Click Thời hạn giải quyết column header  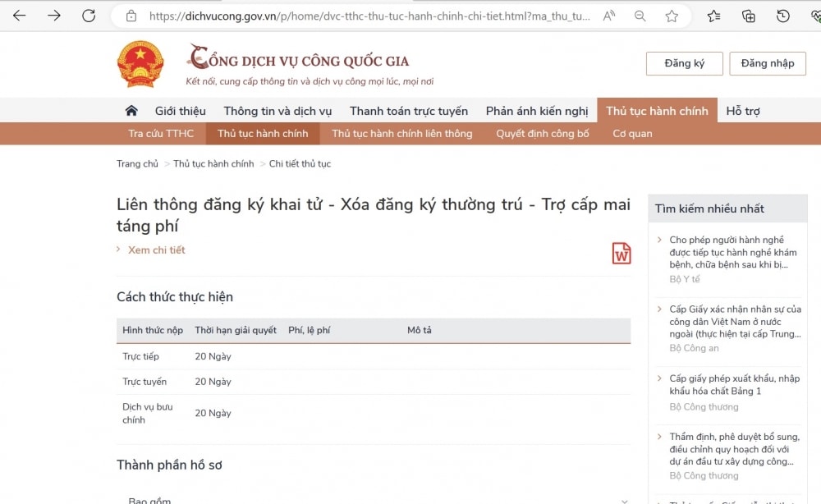point(236,330)
